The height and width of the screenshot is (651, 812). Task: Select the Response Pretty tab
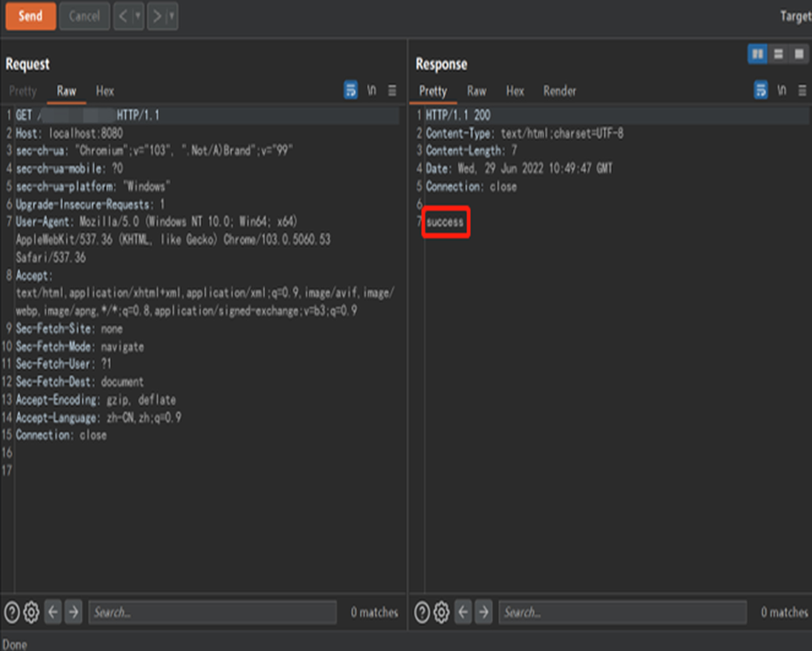pyautogui.click(x=433, y=91)
